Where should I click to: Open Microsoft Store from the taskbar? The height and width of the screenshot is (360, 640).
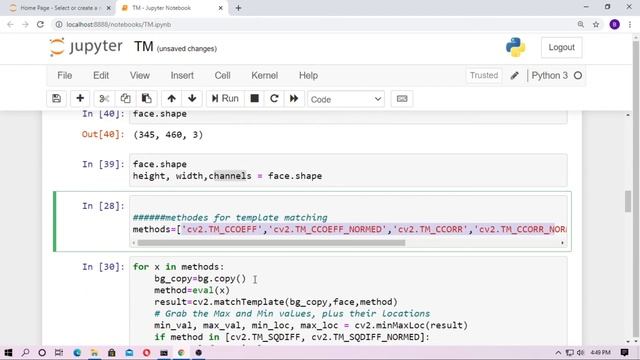[111, 353]
